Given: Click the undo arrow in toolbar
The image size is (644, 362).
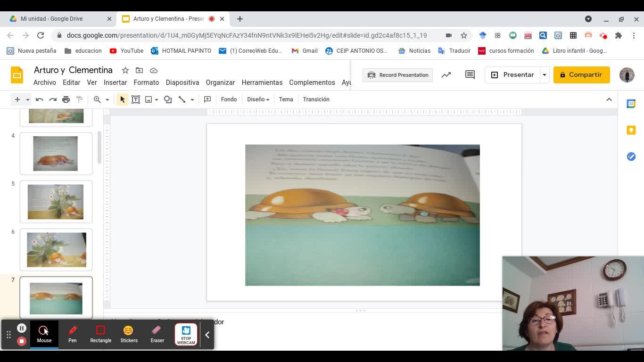Looking at the screenshot, I should point(40,99).
